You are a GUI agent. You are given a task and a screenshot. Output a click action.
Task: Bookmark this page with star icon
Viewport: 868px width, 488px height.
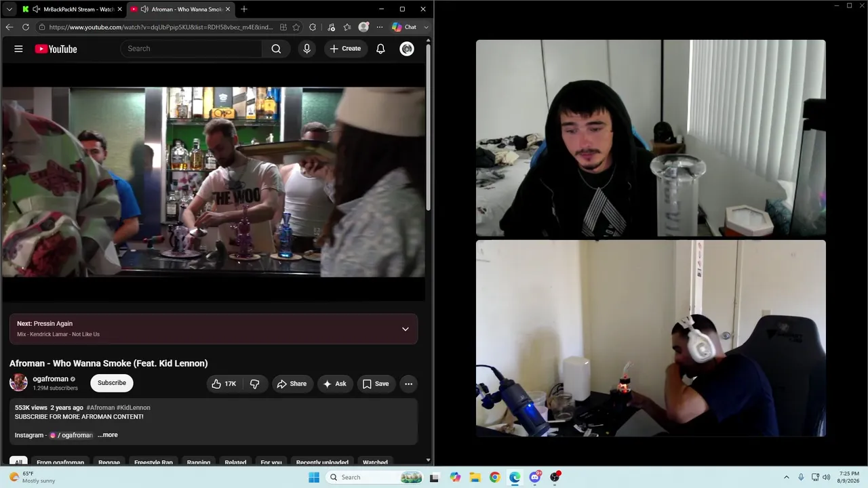(x=296, y=27)
